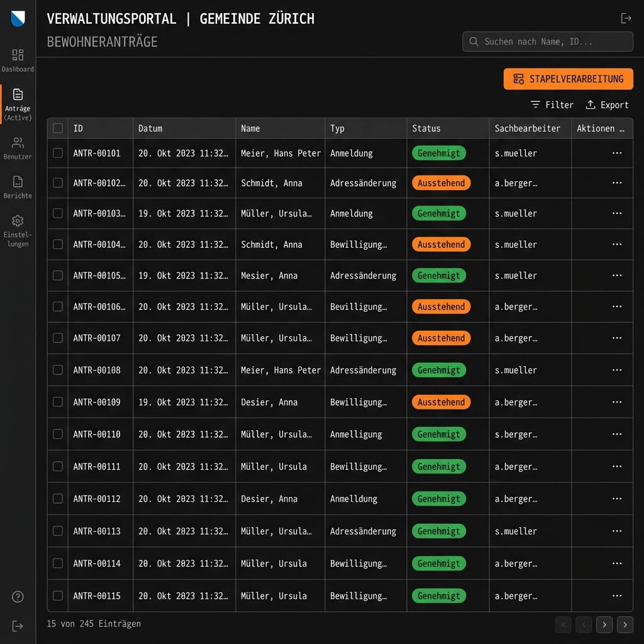Select the checkbox for ANTR-00101
The width and height of the screenshot is (644, 644).
coord(58,153)
